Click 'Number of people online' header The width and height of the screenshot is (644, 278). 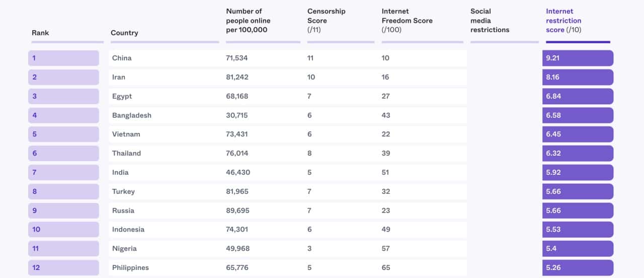coord(248,21)
